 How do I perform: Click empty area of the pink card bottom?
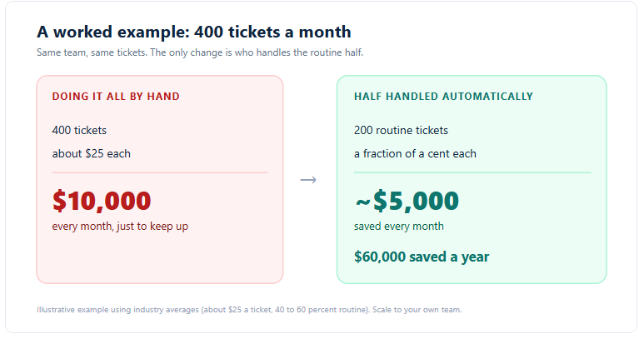[160, 258]
